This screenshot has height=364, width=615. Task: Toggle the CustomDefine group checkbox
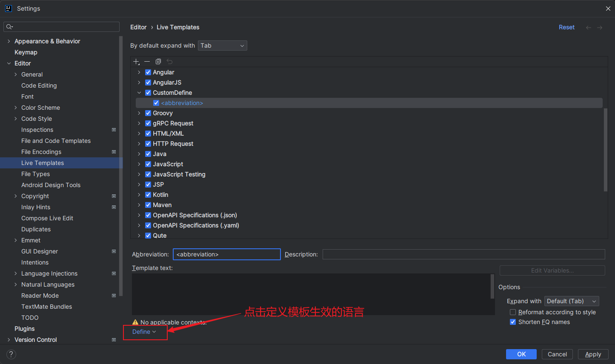pos(148,93)
